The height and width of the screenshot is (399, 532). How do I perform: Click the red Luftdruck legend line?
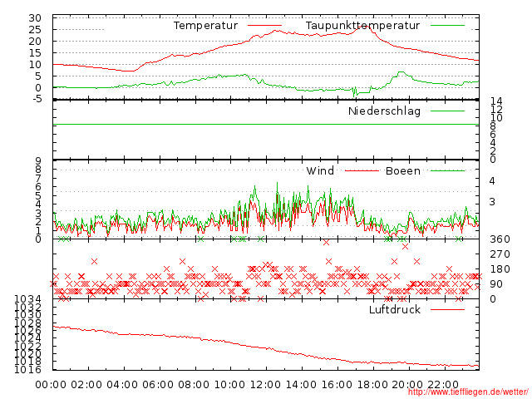point(447,309)
